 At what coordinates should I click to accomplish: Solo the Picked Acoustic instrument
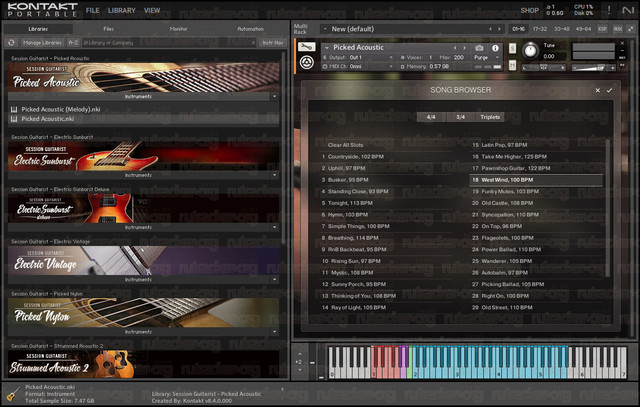coord(513,49)
